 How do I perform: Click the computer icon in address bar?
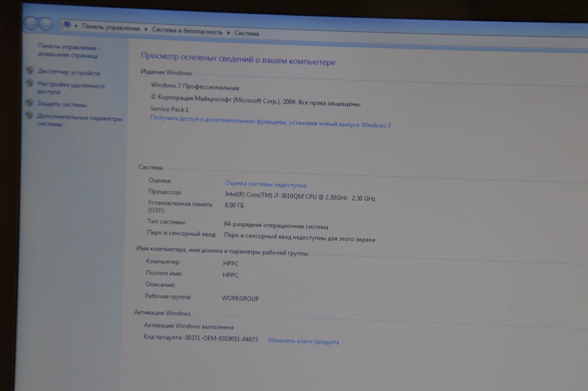coord(67,25)
